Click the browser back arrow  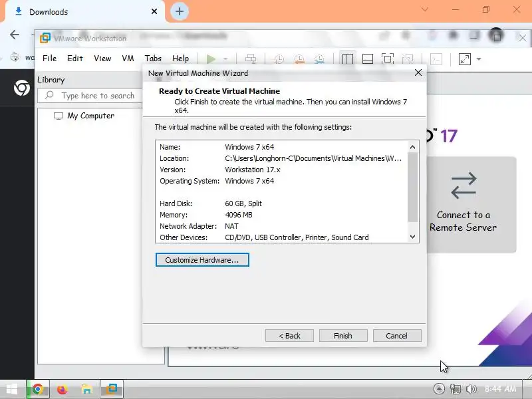(x=15, y=35)
